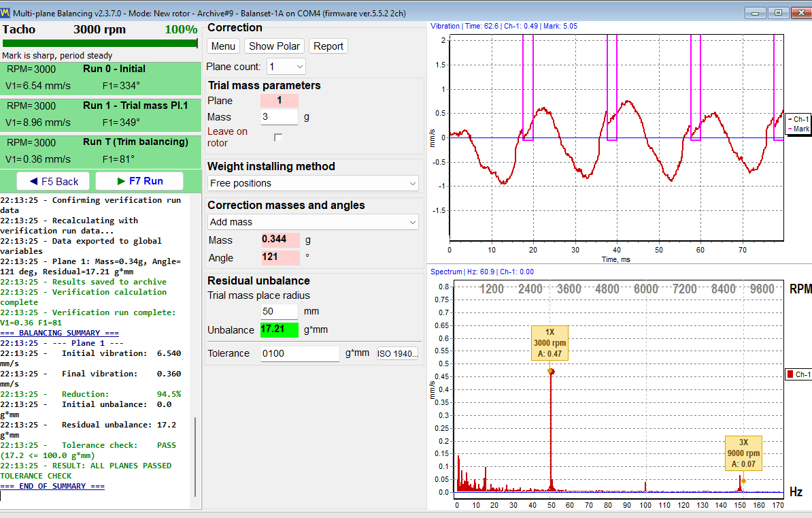
Task: Click the 'Plane 1' line in the summary
Action: pos(62,343)
